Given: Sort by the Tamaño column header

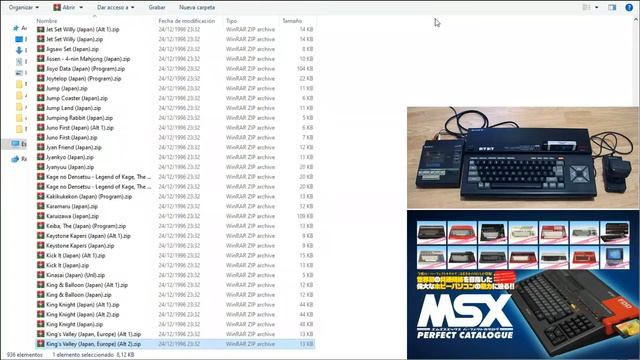Looking at the screenshot, I should point(292,21).
